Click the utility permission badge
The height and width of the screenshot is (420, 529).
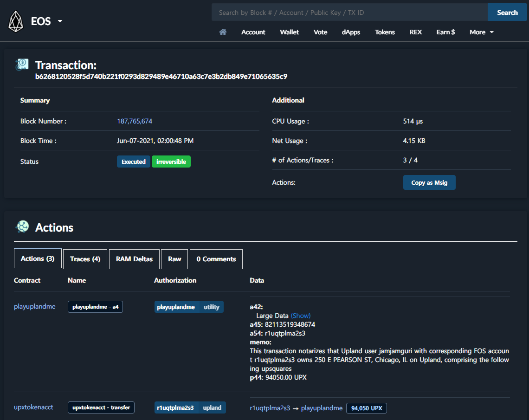tap(212, 307)
